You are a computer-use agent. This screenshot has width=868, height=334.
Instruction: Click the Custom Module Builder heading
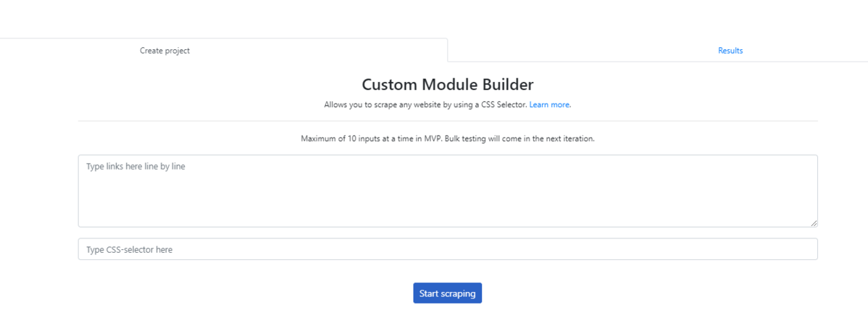[x=448, y=85]
